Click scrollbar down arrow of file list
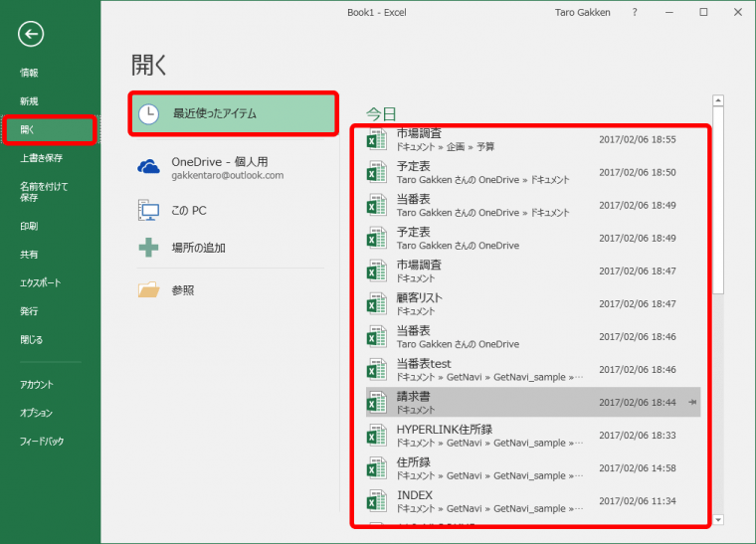Screen dimensions: 756x544 [718, 519]
